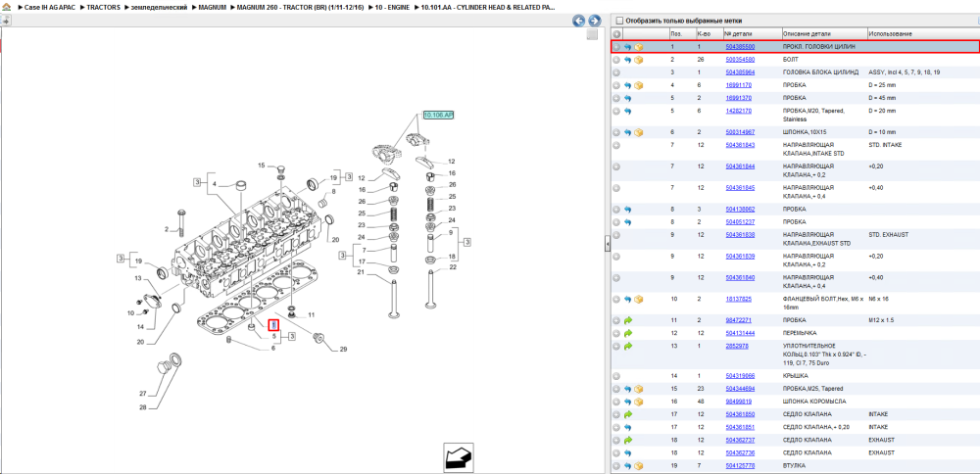Open part number link 504385500
This screenshot has height=474, width=980.
click(740, 47)
